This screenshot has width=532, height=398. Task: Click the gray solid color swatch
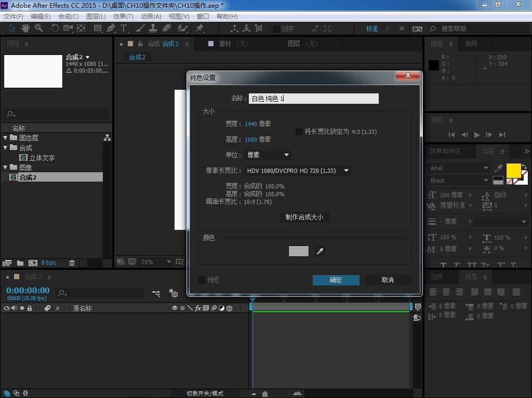point(298,251)
